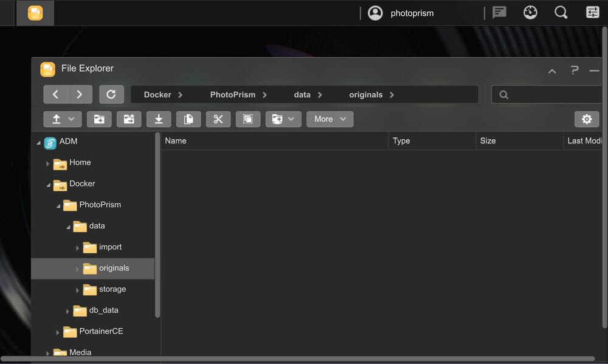The image size is (608, 364).
Task: Go back using the left arrow button
Action: (55, 94)
